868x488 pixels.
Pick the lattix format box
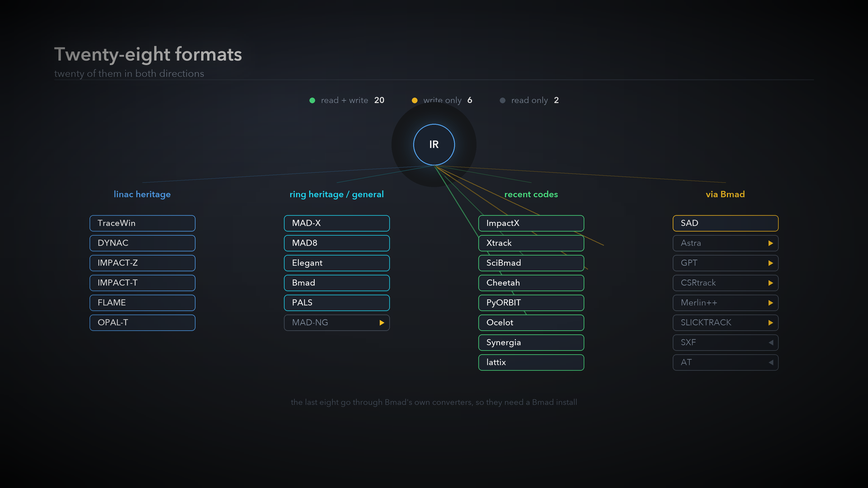531,362
